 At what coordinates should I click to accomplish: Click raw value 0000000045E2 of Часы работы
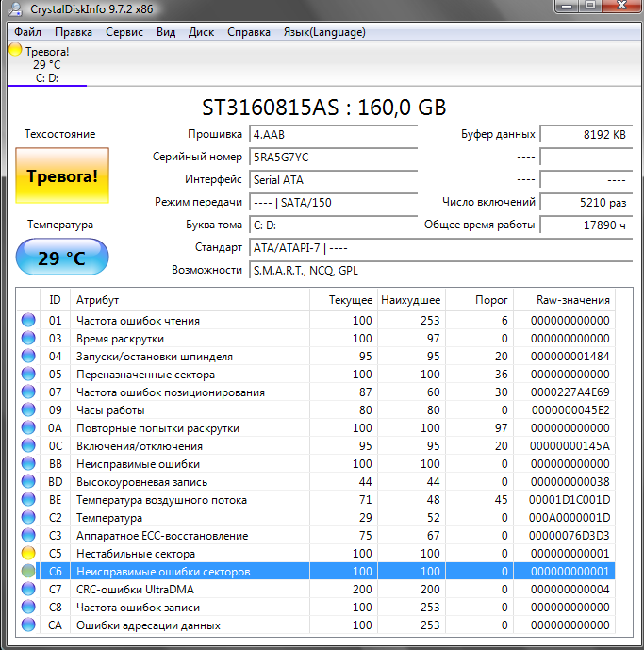pos(570,410)
